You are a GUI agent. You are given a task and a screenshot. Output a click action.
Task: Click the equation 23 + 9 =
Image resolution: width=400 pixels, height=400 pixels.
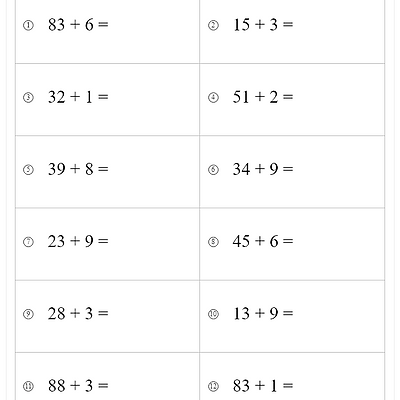(x=78, y=241)
